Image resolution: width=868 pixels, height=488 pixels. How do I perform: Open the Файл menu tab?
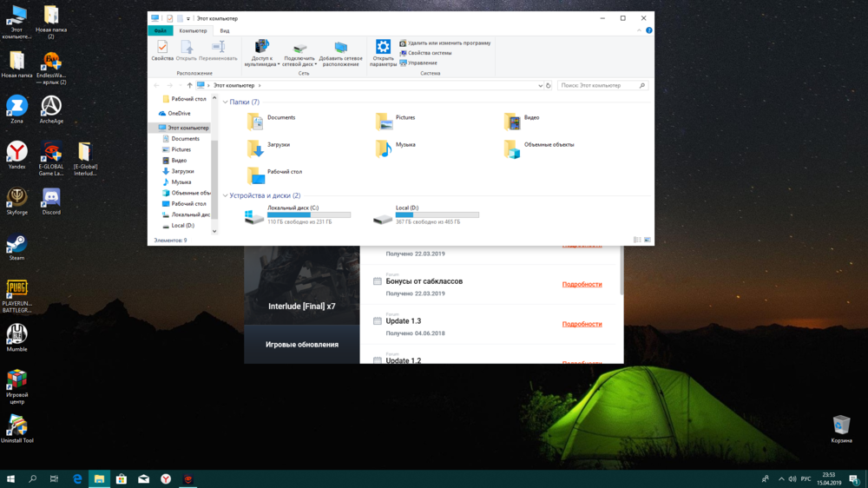(x=161, y=30)
